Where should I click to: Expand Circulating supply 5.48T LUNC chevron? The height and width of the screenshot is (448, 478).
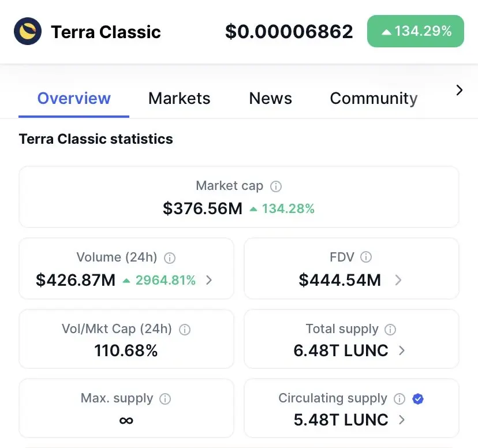[402, 420]
